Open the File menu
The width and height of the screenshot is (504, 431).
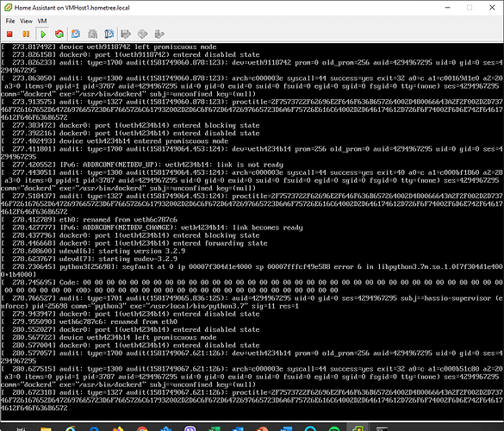10,21
